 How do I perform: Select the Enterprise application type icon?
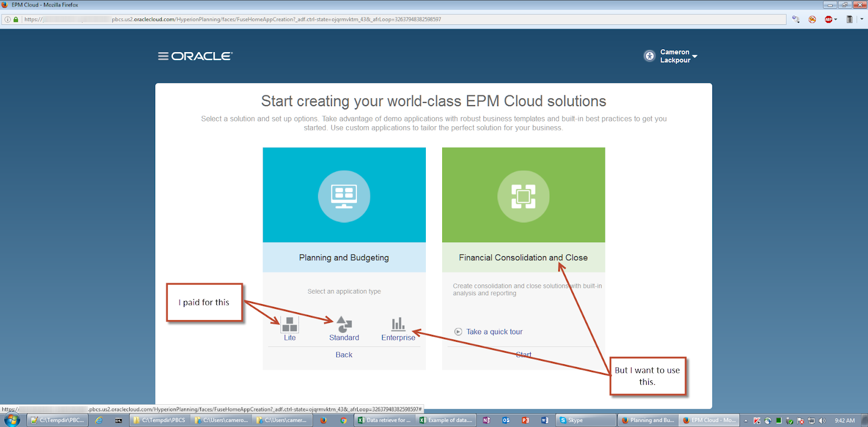click(x=398, y=324)
